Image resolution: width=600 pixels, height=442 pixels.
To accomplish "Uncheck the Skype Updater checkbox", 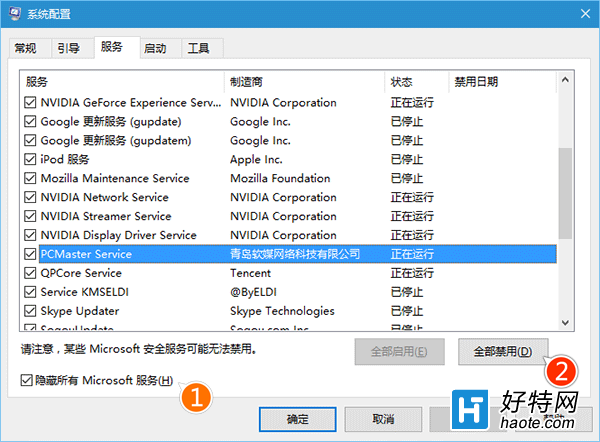I will (30, 311).
